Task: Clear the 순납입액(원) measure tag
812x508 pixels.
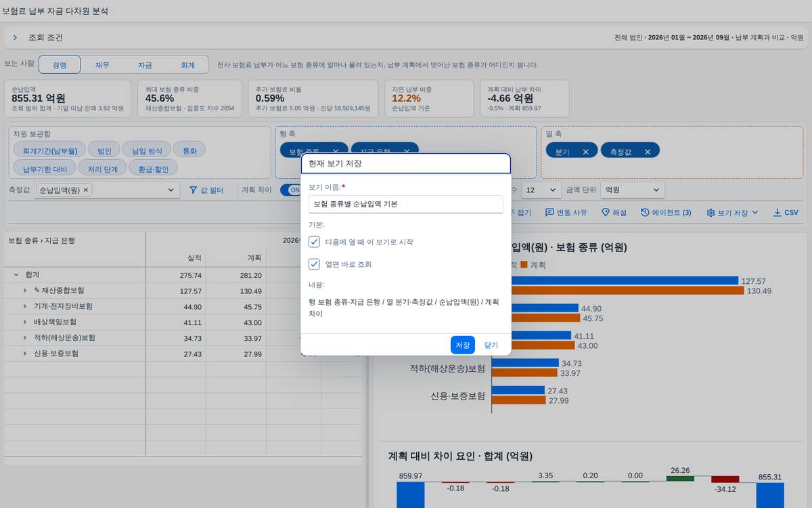Action: pos(86,190)
